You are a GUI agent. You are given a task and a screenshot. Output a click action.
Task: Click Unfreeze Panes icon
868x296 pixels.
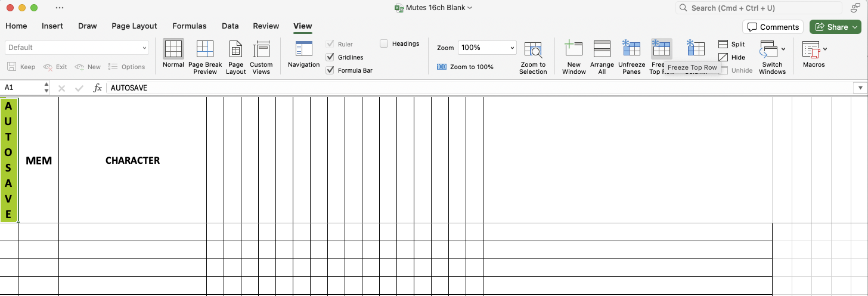(x=631, y=49)
